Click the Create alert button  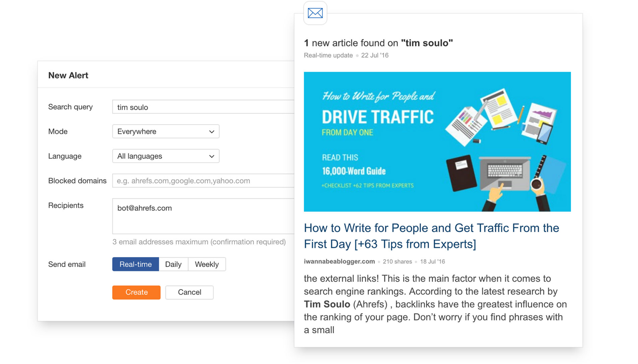(x=136, y=292)
